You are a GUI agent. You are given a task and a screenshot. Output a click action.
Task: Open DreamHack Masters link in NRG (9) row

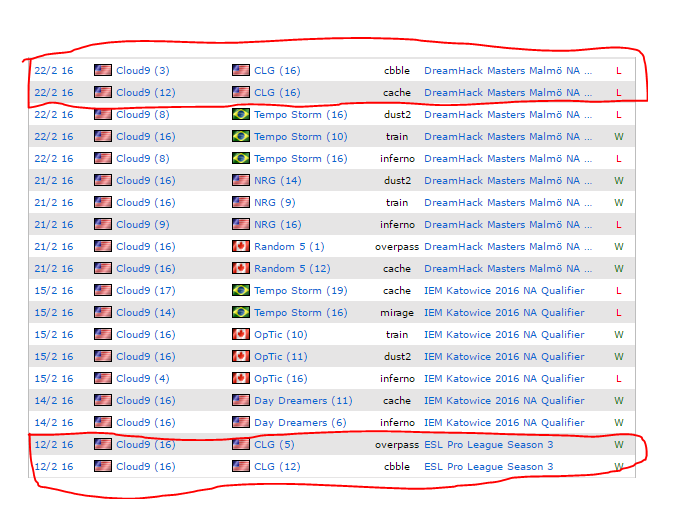point(508,203)
